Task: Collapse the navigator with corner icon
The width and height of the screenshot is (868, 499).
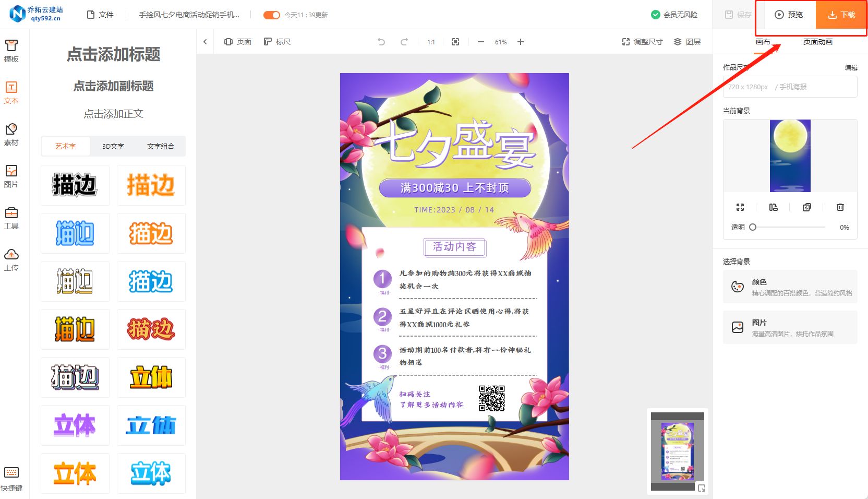Action: (x=702, y=488)
